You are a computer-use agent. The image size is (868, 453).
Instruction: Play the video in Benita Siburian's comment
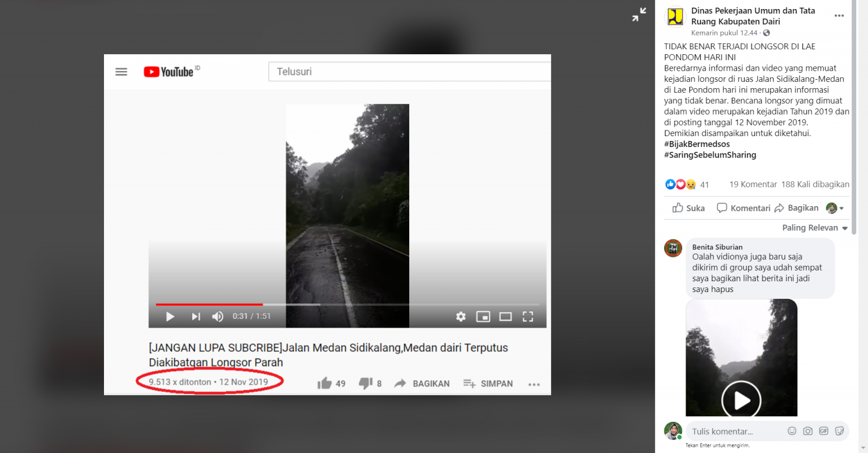741,400
